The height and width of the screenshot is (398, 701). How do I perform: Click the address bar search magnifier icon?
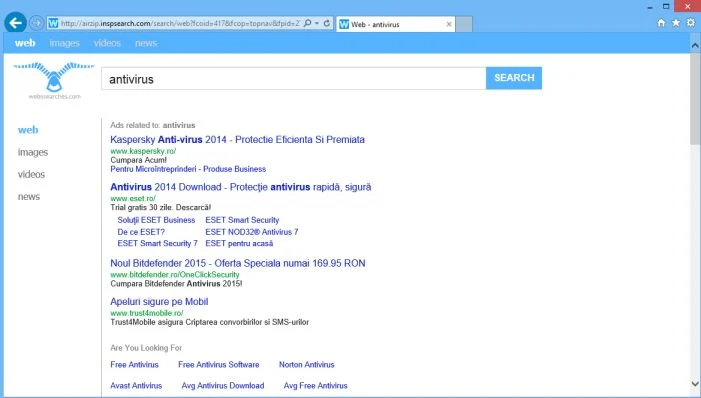point(308,23)
